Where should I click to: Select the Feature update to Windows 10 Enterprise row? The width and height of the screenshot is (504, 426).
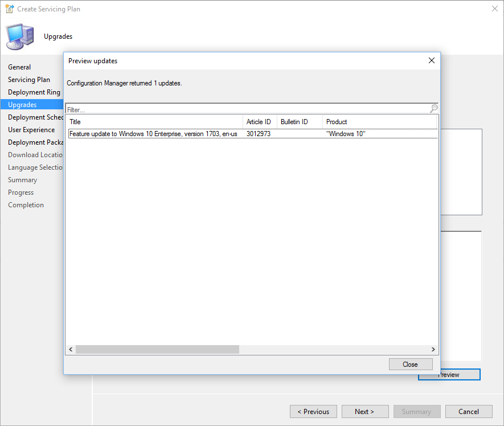coord(253,134)
